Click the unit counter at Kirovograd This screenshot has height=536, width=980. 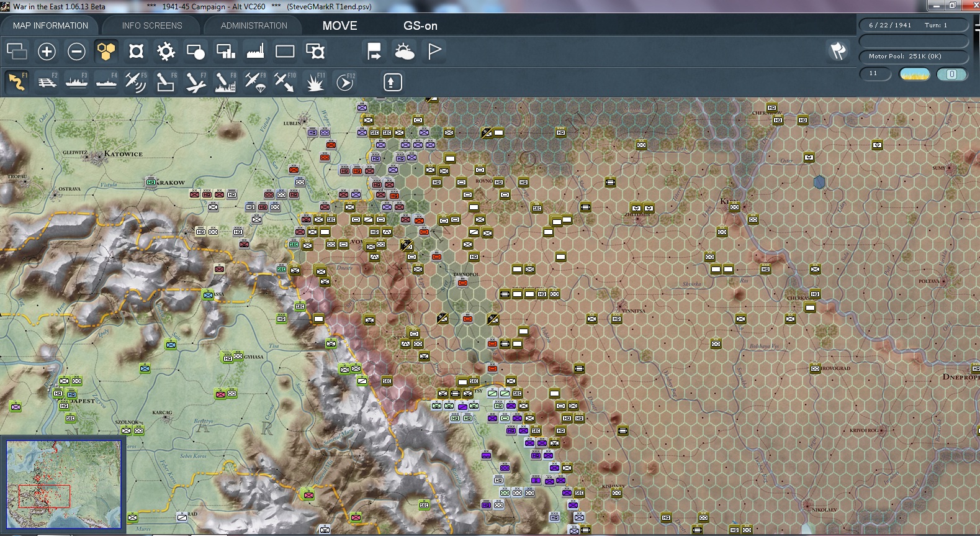tap(815, 368)
